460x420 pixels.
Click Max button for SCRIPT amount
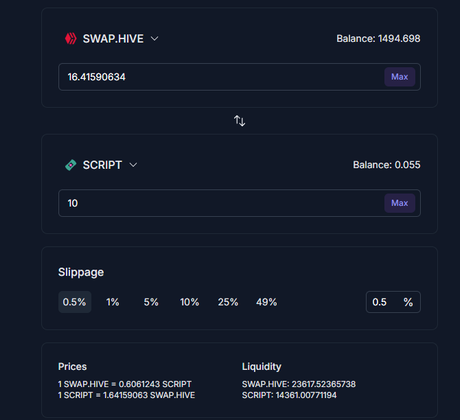(400, 203)
